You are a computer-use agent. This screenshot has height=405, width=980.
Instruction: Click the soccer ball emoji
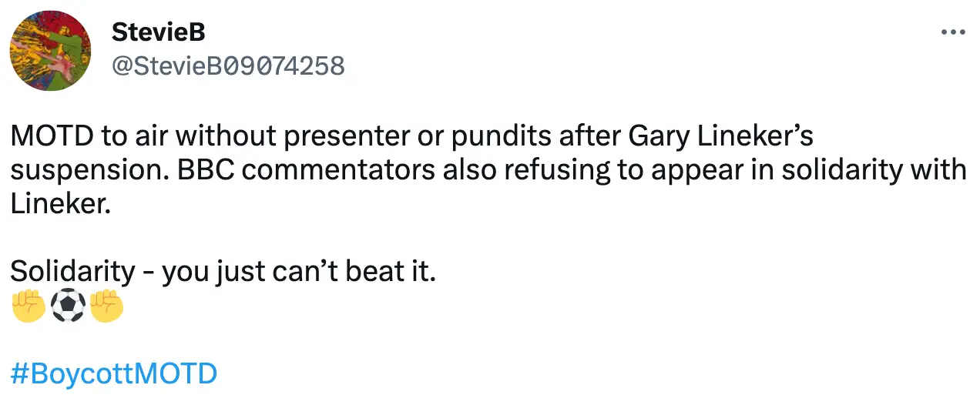point(67,306)
